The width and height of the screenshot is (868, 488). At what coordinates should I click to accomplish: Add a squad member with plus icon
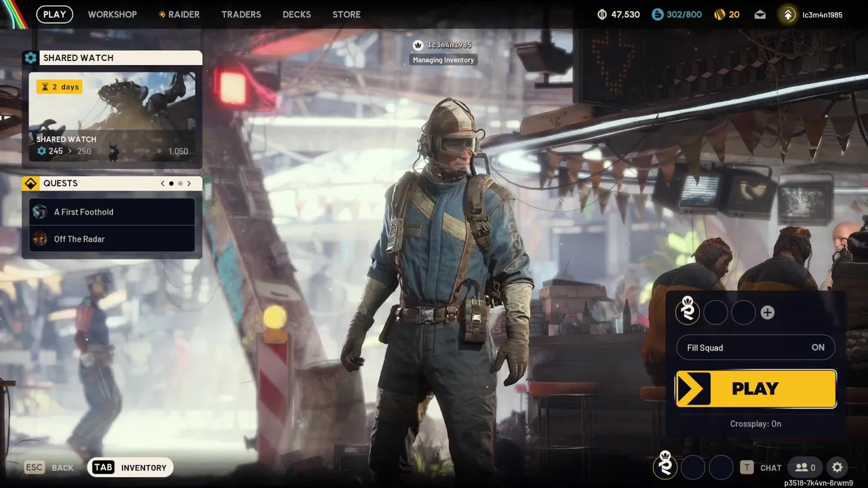[x=767, y=312]
